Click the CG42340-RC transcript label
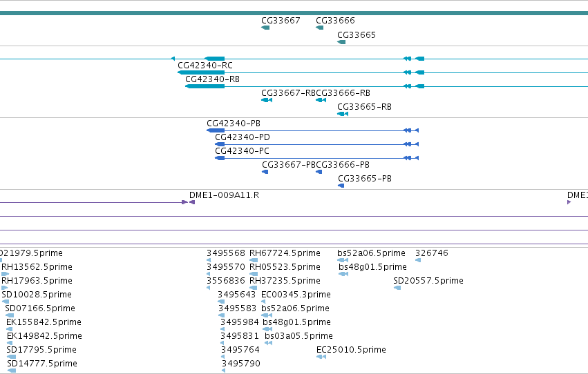 pos(205,66)
